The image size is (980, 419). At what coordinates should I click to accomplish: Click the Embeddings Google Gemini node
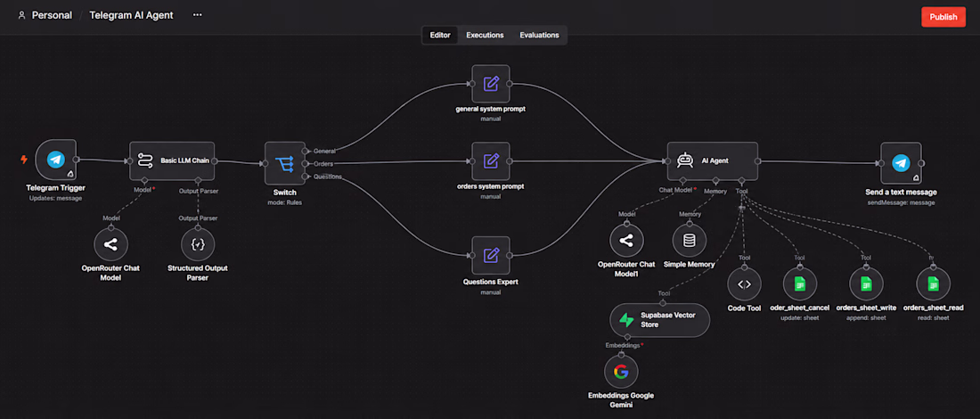(621, 372)
